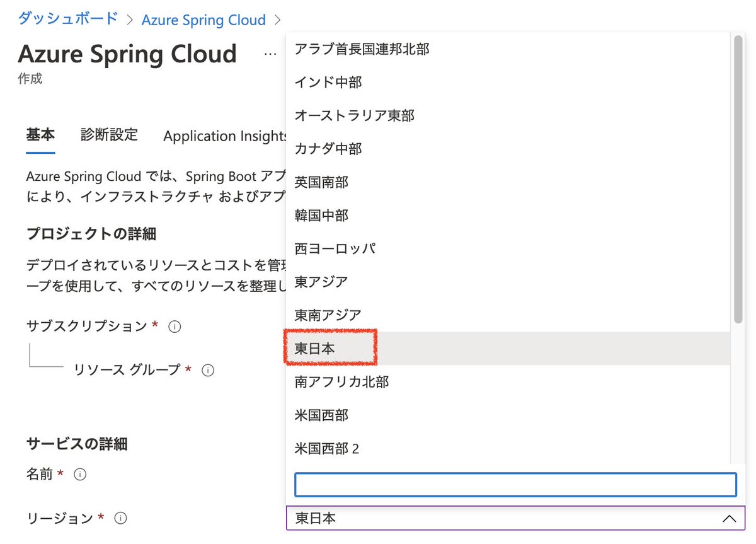Select region 韓国中部

[x=508, y=216]
